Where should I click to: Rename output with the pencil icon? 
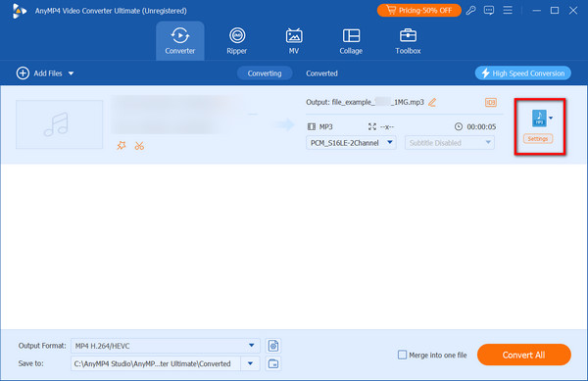pos(432,102)
